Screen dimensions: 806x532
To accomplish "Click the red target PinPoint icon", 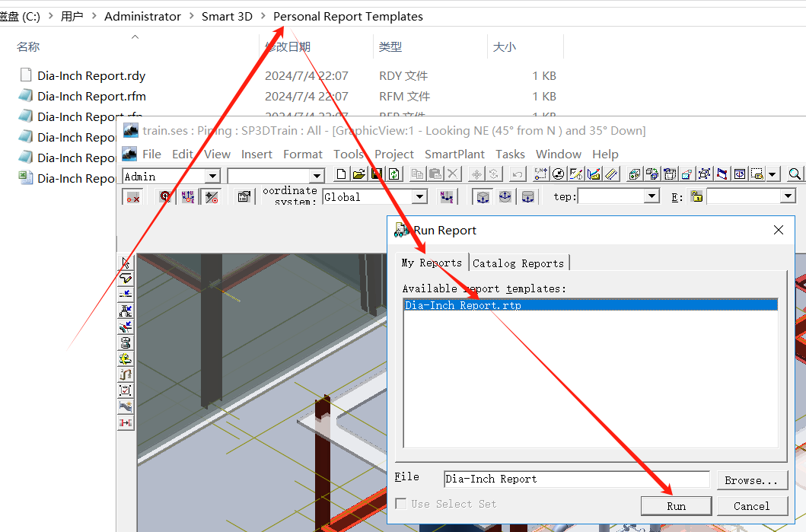I will pos(165,196).
